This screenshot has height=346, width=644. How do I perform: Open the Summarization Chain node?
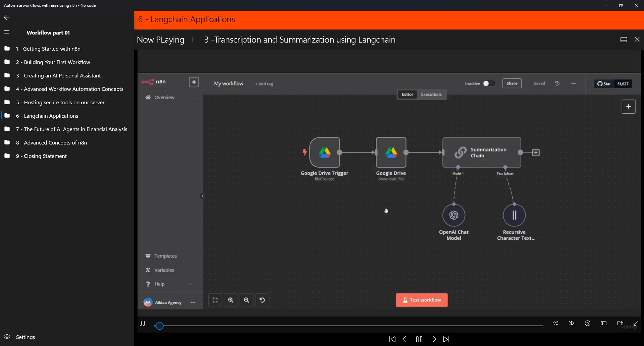(x=482, y=153)
